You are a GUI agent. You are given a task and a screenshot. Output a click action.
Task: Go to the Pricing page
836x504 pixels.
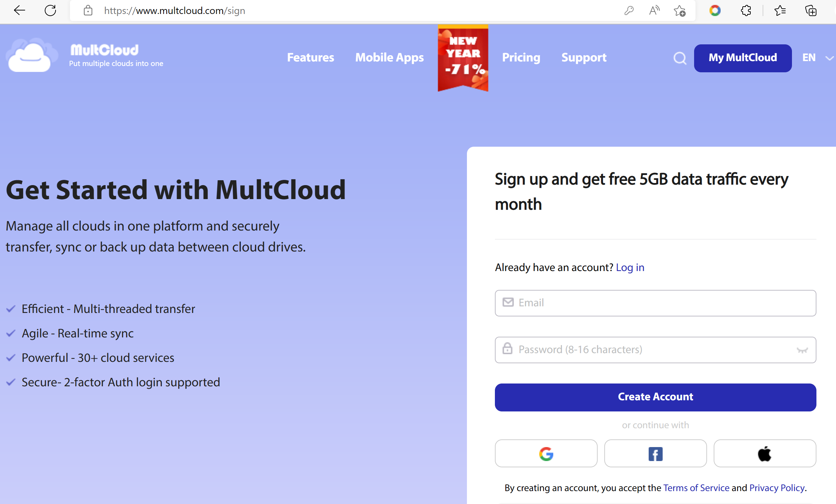pyautogui.click(x=521, y=58)
